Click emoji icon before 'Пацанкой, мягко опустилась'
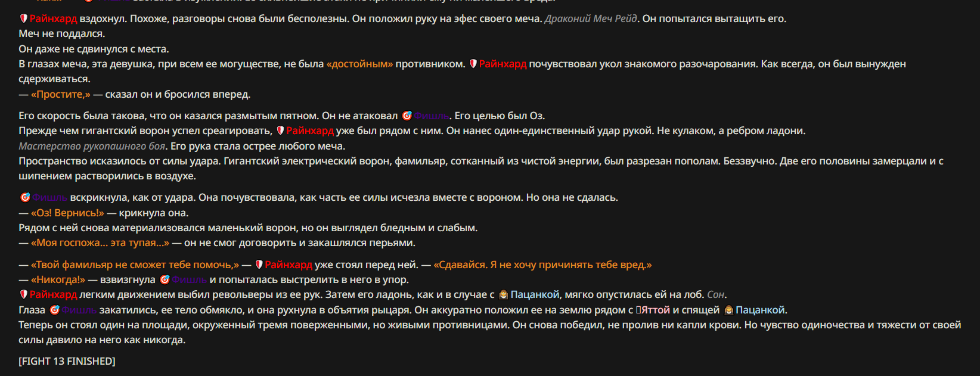Image resolution: width=980 pixels, height=376 pixels. click(x=504, y=294)
